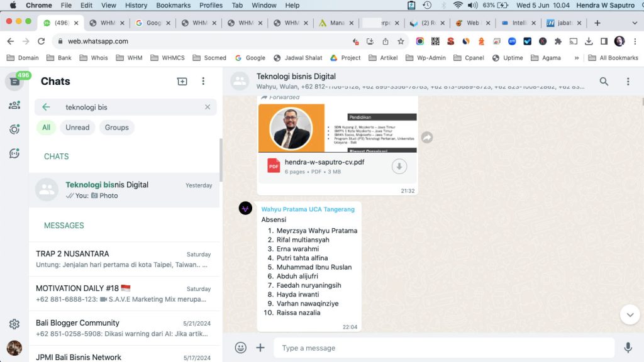Click the attach plus button

tap(260, 348)
